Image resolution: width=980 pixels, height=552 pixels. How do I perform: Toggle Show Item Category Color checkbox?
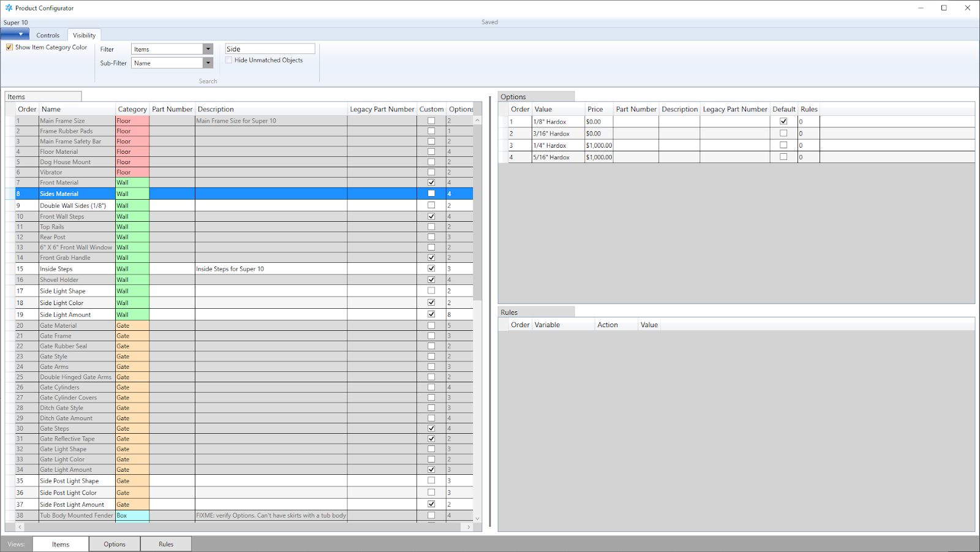coord(10,47)
